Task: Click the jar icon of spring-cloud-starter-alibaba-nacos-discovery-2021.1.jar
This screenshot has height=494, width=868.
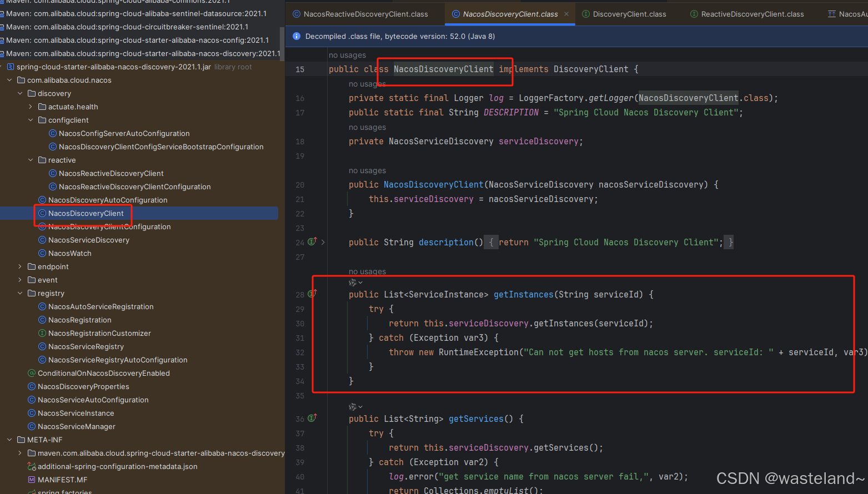Action: 11,67
